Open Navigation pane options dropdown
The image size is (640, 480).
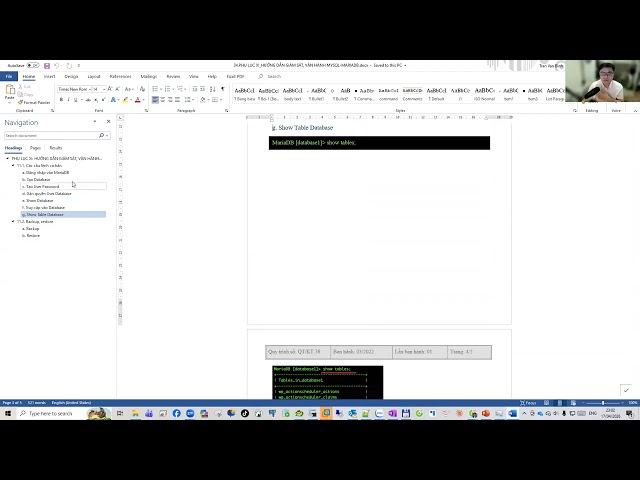(95, 122)
